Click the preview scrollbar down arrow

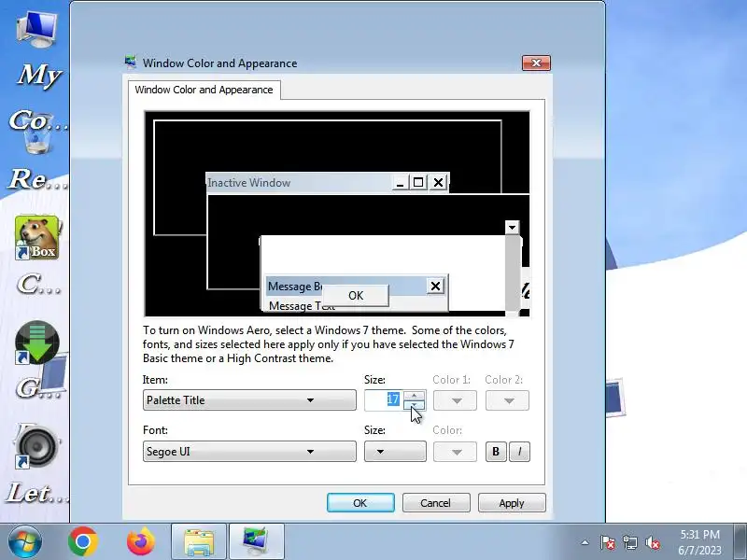512,227
